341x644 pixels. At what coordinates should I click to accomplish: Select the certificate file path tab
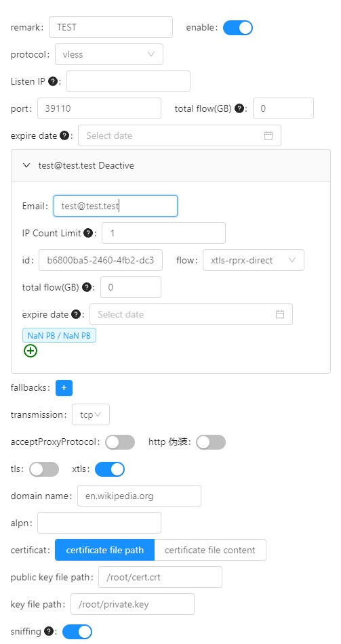point(105,550)
